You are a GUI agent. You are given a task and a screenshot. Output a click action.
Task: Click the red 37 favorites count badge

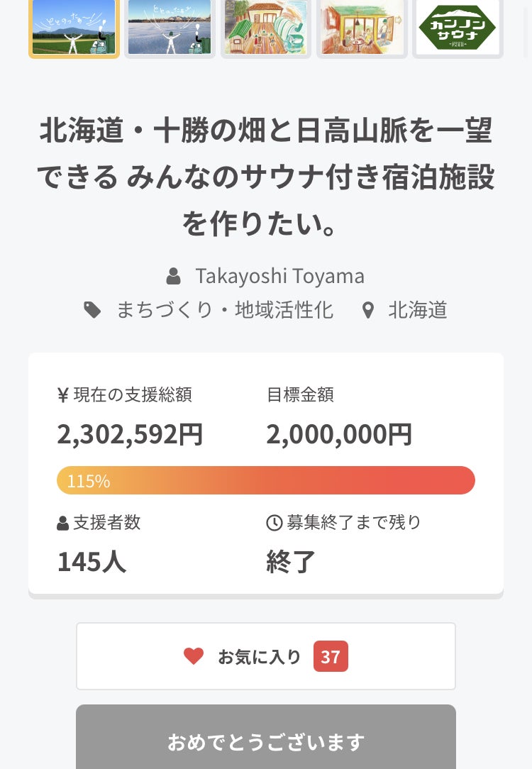click(x=331, y=656)
